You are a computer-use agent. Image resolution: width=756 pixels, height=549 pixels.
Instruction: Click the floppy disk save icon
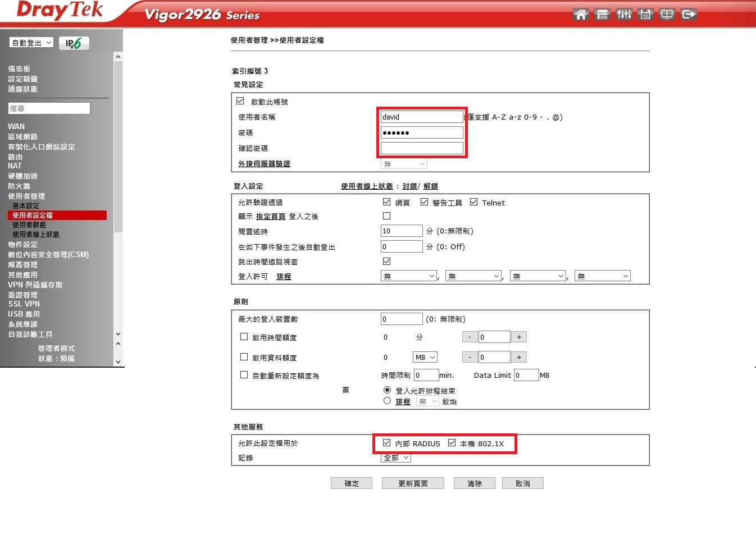coord(645,14)
